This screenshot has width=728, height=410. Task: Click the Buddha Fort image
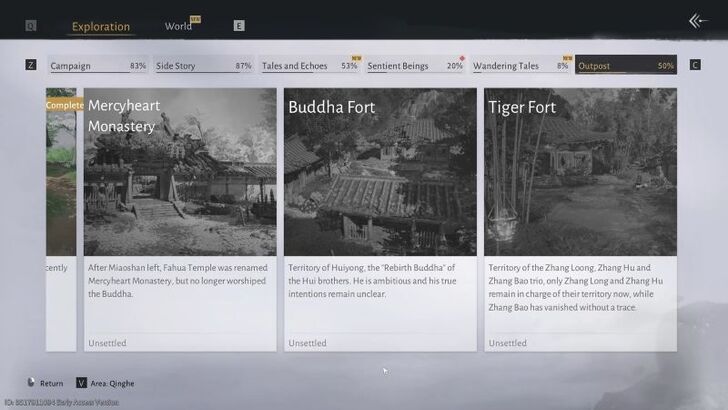380,172
